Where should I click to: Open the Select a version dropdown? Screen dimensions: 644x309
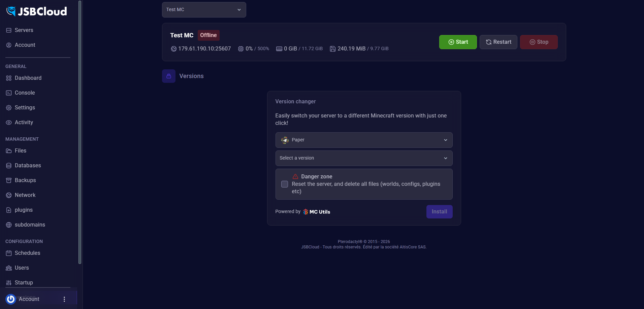[x=364, y=158]
